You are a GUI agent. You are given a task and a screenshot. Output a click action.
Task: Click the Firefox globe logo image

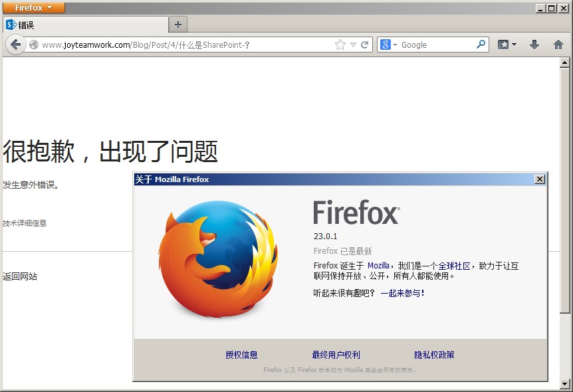coord(218,258)
